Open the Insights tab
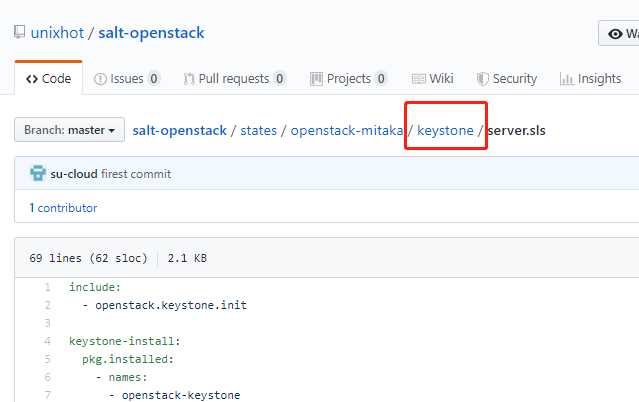Screen dimensions: 639x402 pos(591,78)
